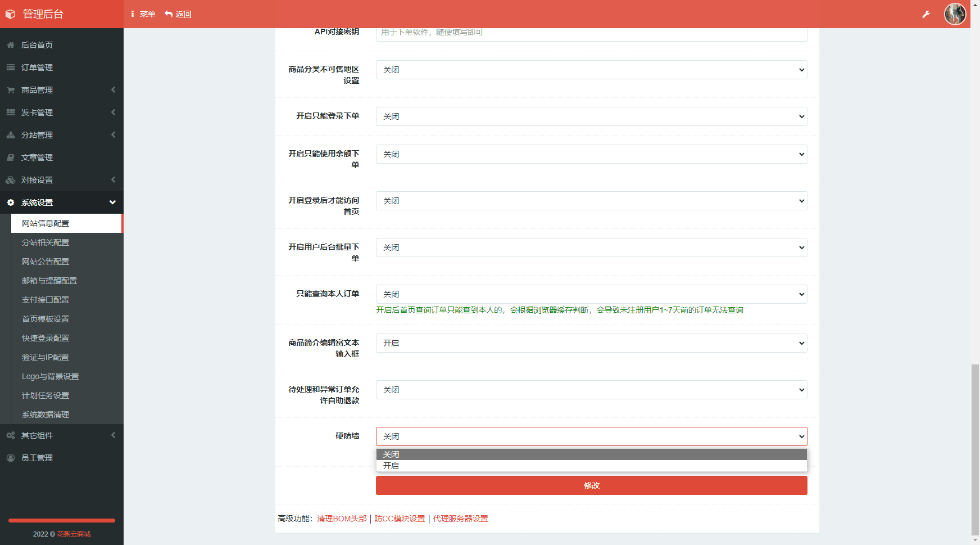Click the sitemap icon beside 分站管理
The image size is (980, 545).
[11, 135]
